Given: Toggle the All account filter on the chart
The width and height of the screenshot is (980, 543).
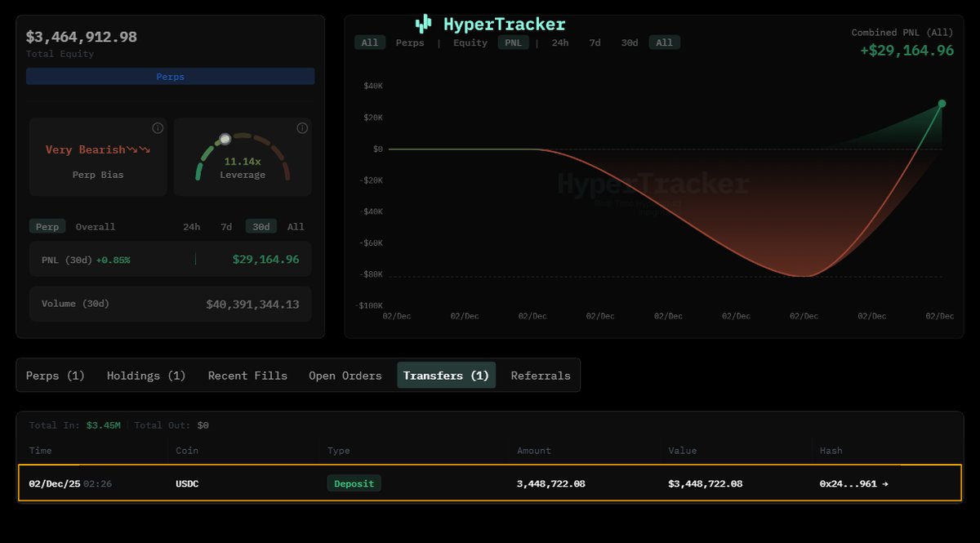Looking at the screenshot, I should [370, 42].
